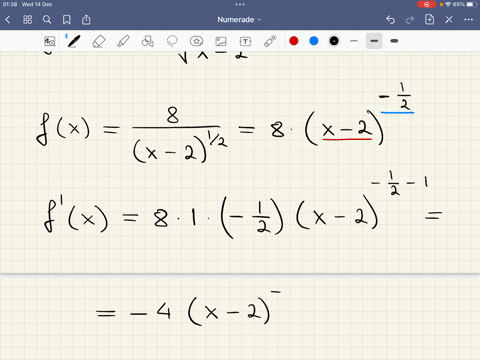Open the search magnifier
This screenshot has width=480, height=360.
pyautogui.click(x=47, y=20)
